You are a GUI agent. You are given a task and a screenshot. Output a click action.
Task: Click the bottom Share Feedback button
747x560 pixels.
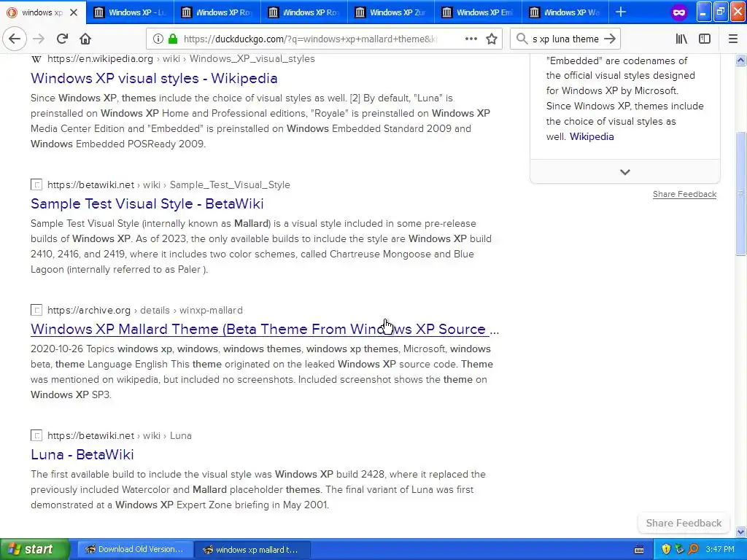(684, 523)
